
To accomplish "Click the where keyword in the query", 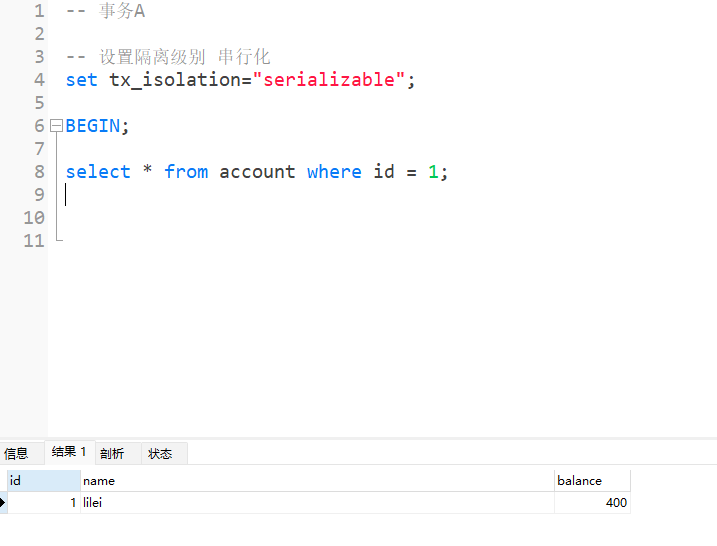I will point(334,172).
